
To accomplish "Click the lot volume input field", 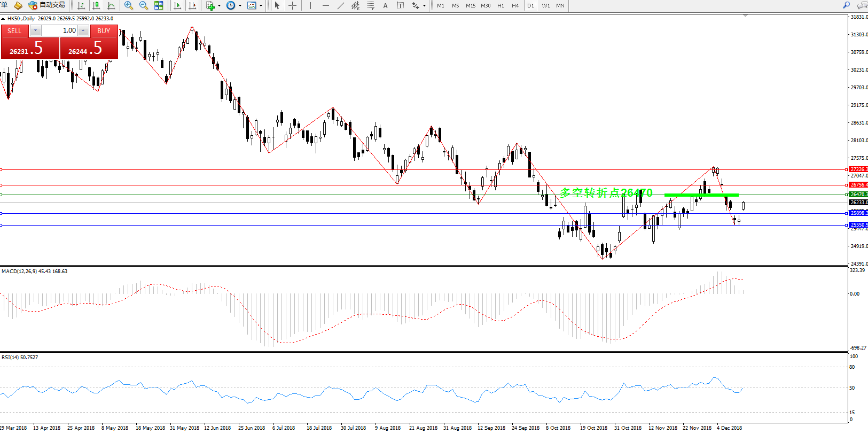I will click(x=59, y=30).
